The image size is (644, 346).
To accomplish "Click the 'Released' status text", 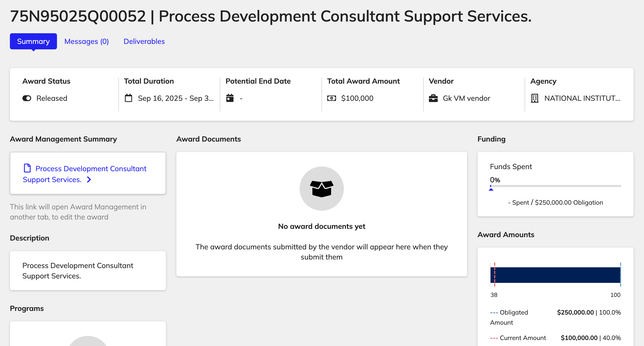I will click(x=52, y=98).
